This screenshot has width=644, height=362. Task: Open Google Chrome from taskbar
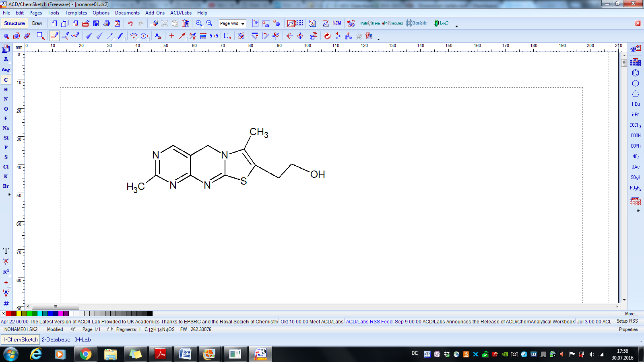coord(85,354)
